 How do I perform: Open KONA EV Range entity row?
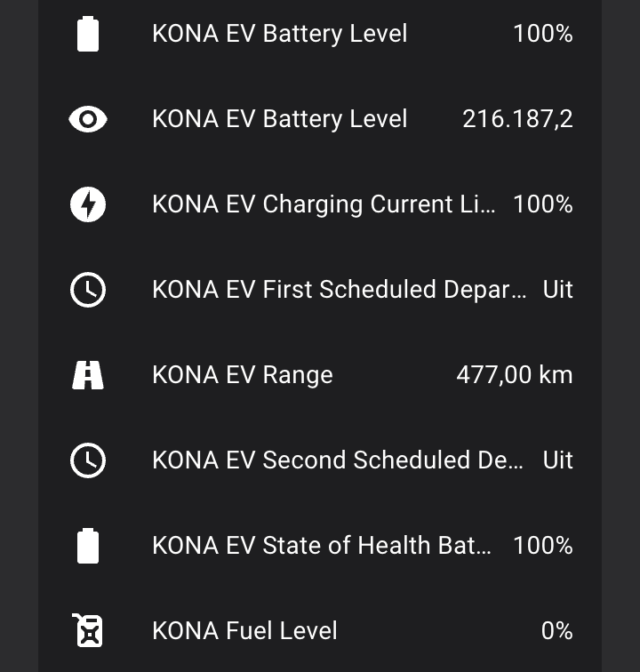(x=320, y=375)
